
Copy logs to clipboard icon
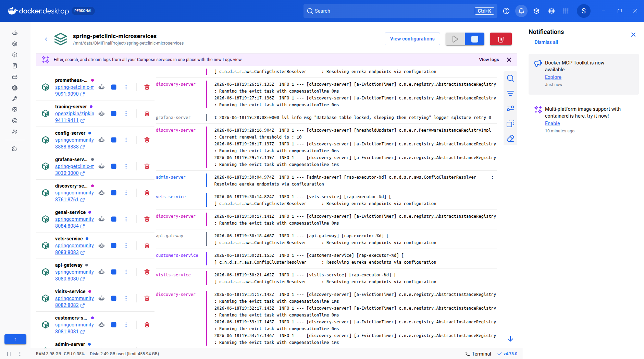pyautogui.click(x=510, y=123)
